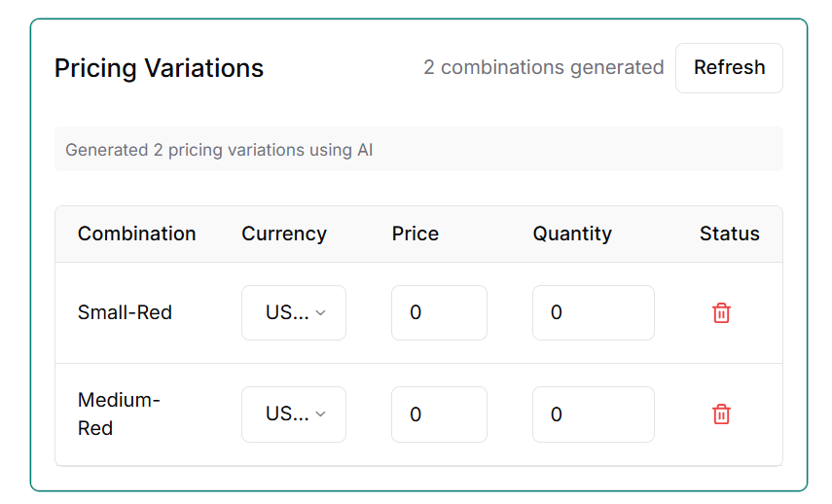The image size is (832, 504).
Task: Click the Currency column header
Action: point(284,234)
